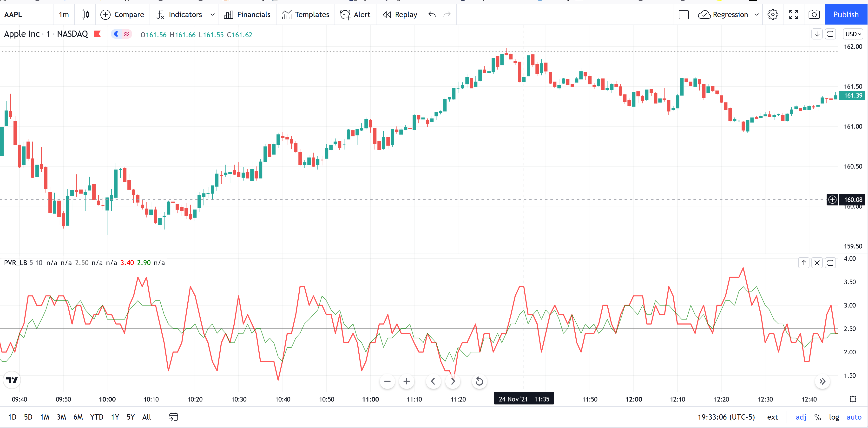
Task: Open the indicator Templates menu
Action: coord(306,14)
